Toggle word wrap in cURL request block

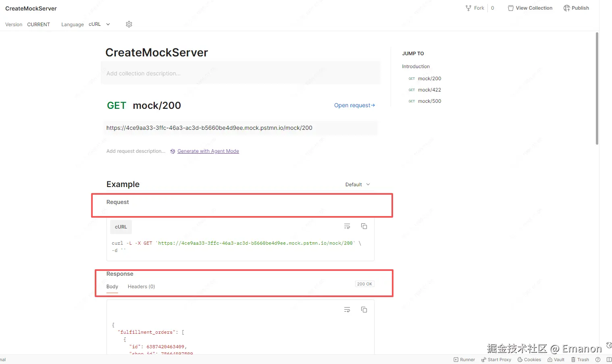(347, 226)
